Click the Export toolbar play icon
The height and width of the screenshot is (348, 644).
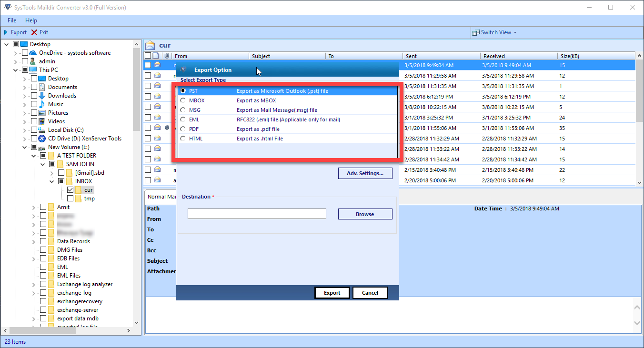pos(6,32)
